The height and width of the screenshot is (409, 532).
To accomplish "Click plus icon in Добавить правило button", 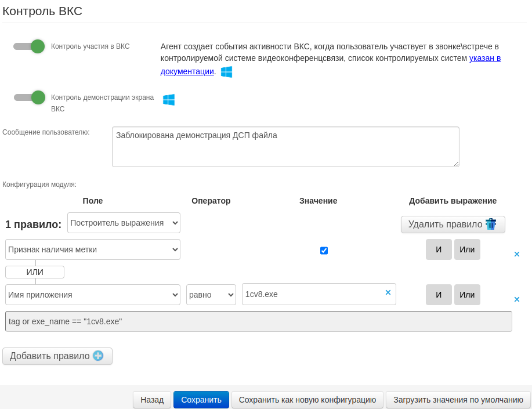I will pos(98,356).
